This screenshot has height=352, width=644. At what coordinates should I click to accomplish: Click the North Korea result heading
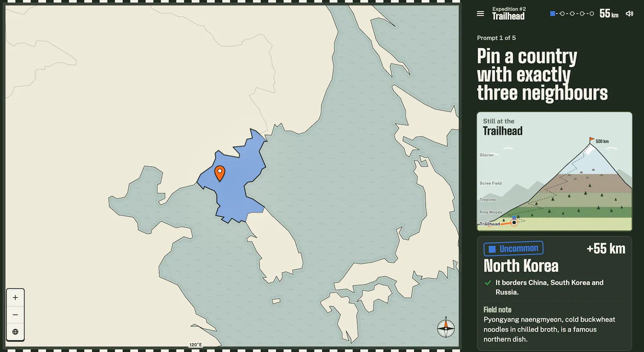tap(521, 266)
